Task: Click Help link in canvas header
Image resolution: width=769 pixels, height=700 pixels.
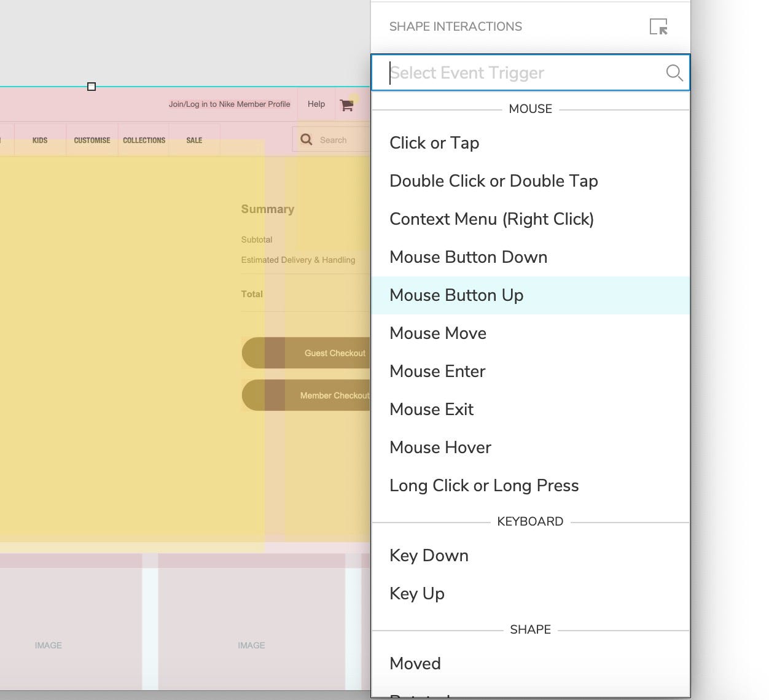Action: 316,104
